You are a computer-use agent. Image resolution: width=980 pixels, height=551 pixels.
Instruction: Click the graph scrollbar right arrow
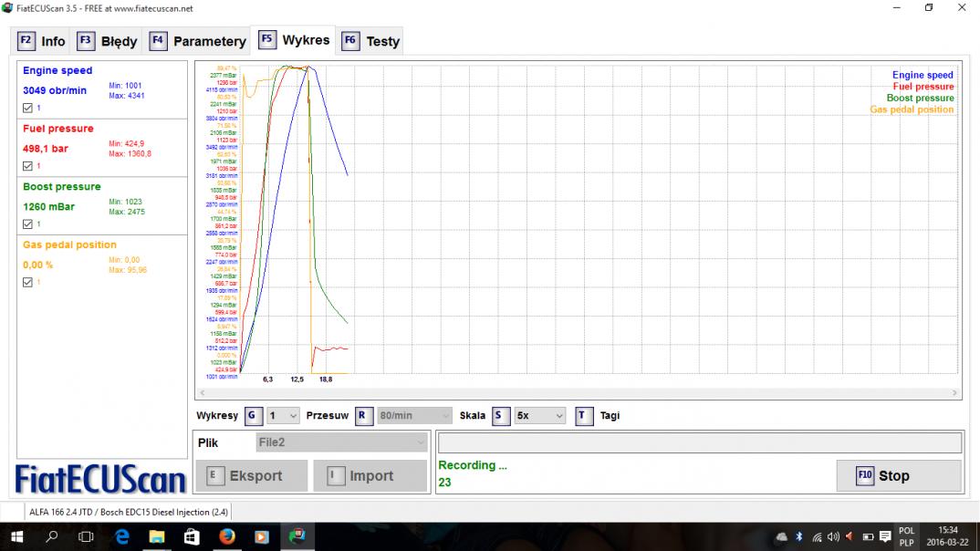click(954, 393)
